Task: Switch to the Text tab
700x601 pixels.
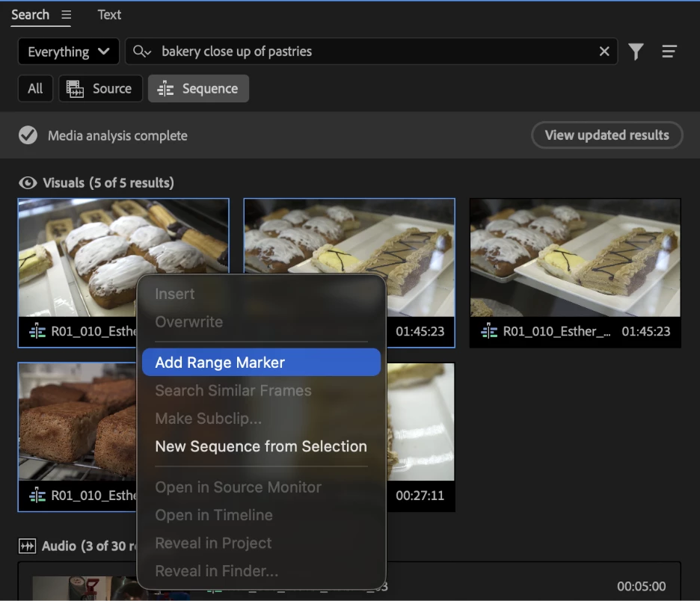Action: coord(109,15)
